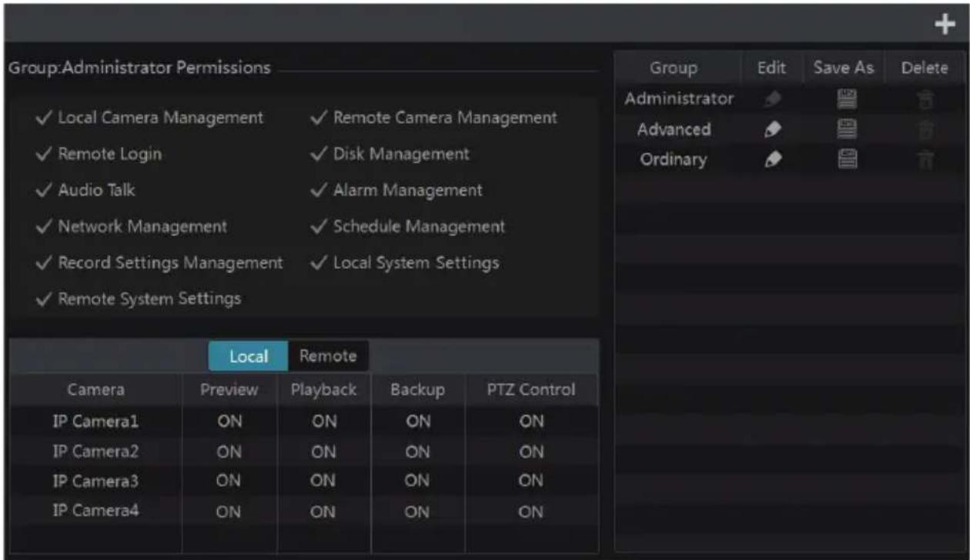Click Backup ON for IP Camera1

(x=416, y=422)
